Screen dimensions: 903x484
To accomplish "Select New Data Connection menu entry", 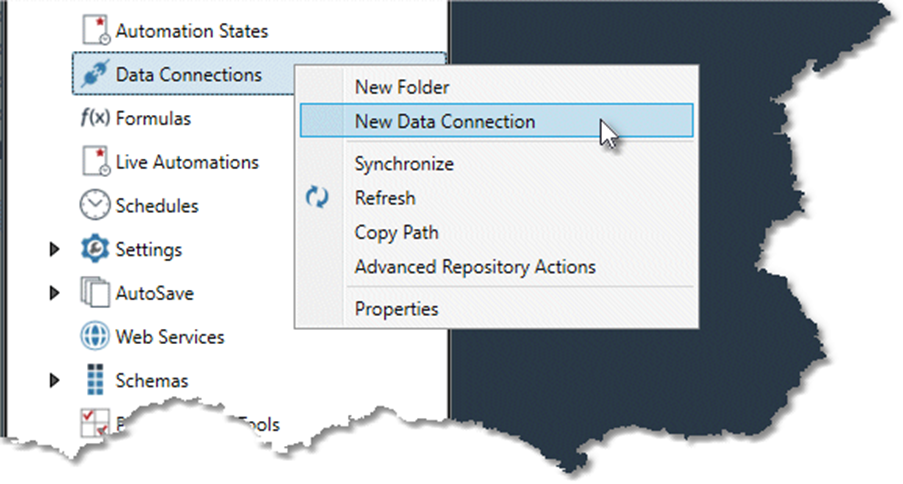I will [x=445, y=122].
